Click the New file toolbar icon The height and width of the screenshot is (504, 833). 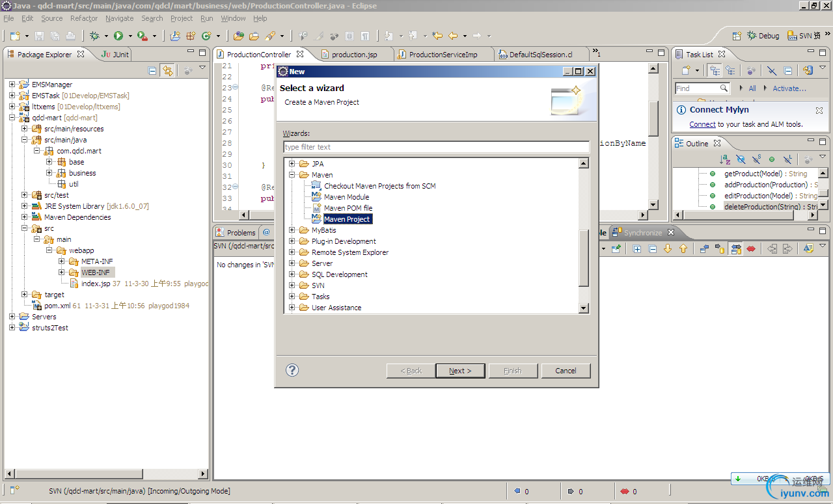pos(15,36)
